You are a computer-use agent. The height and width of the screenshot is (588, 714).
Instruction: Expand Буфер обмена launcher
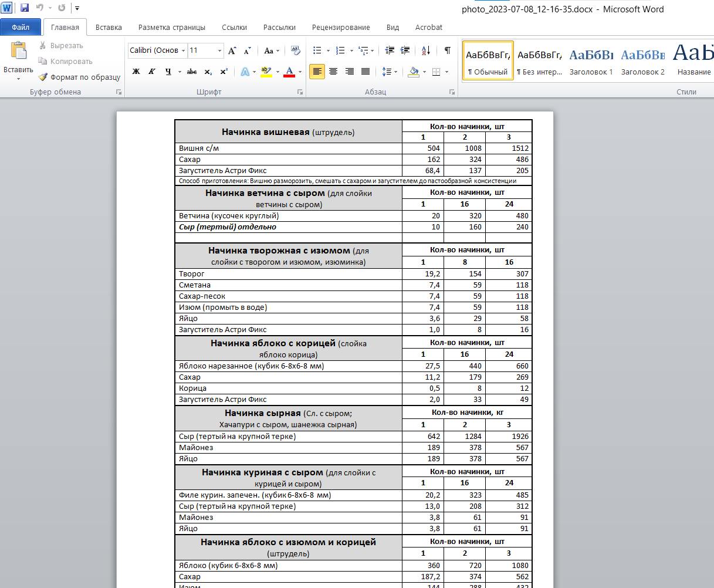coord(119,92)
